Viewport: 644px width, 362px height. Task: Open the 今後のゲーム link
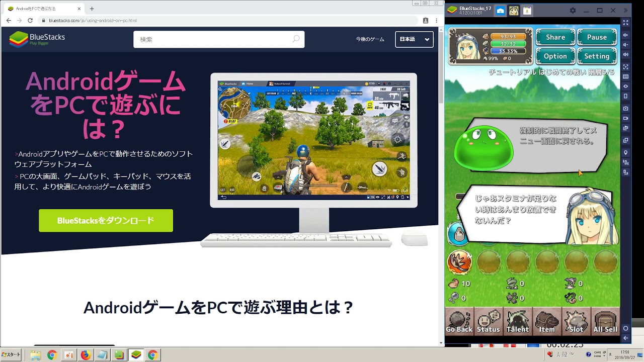point(370,39)
